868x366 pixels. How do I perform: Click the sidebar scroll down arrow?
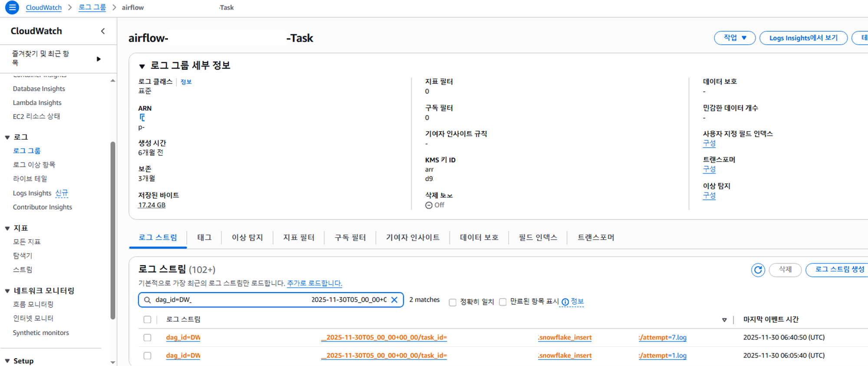point(113,362)
